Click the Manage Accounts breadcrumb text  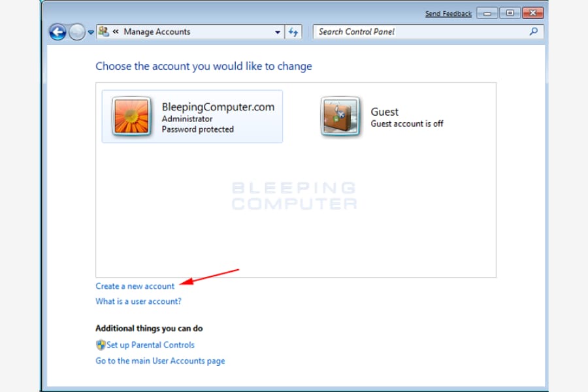pos(157,32)
